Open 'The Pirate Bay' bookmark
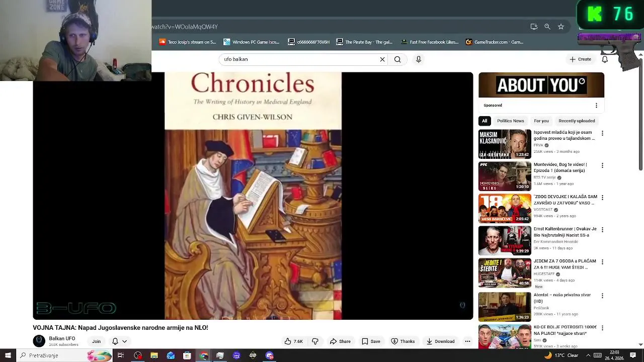Screen dimensions: 644x362 (x=365, y=42)
